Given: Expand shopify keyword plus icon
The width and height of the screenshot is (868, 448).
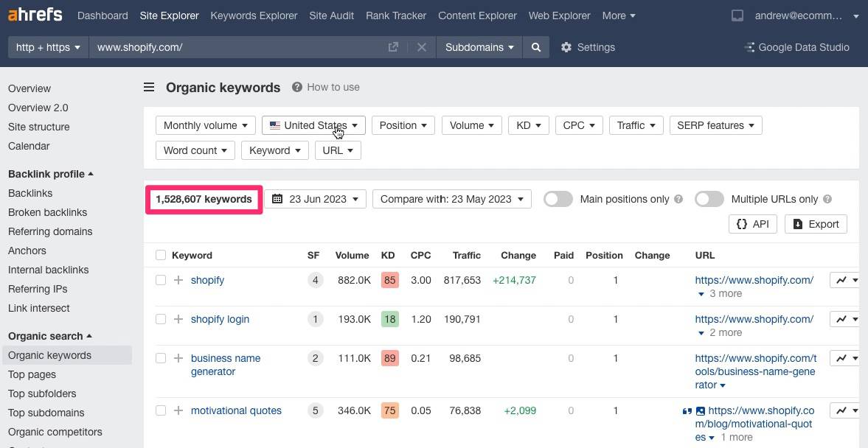Looking at the screenshot, I should 178,281.
